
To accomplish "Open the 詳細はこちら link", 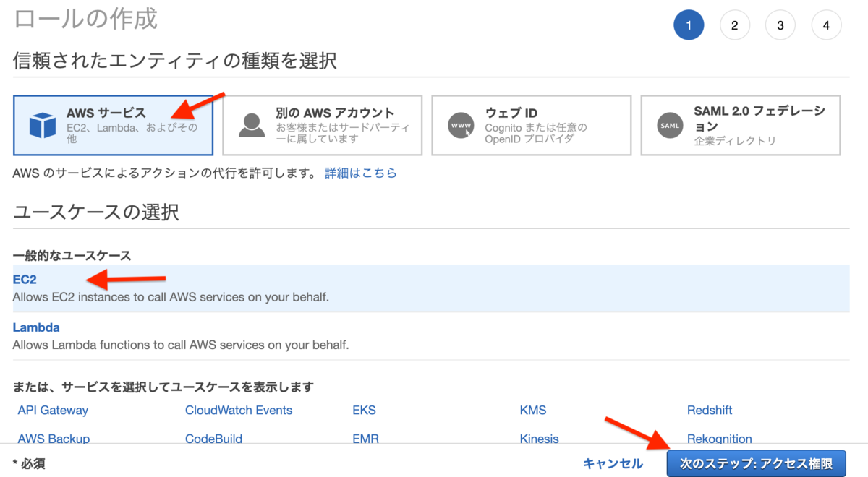I will pyautogui.click(x=361, y=173).
